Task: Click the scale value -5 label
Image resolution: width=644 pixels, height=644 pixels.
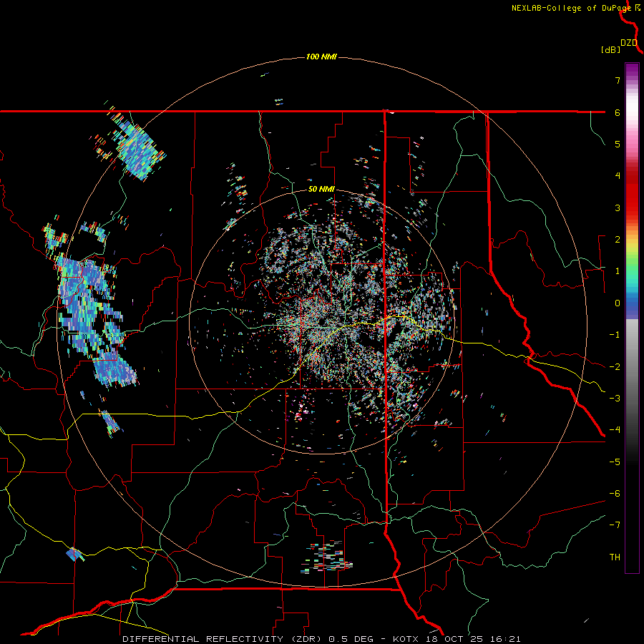Action: [615, 462]
